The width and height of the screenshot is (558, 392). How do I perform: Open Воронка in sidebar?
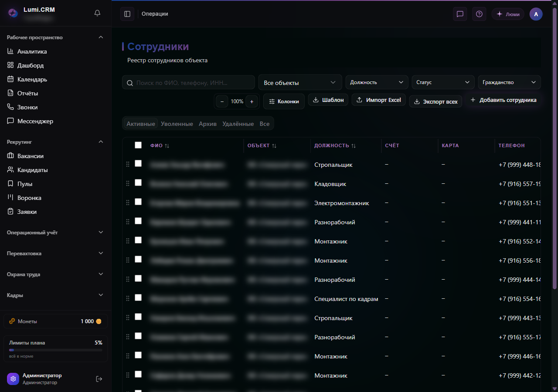[56, 198]
